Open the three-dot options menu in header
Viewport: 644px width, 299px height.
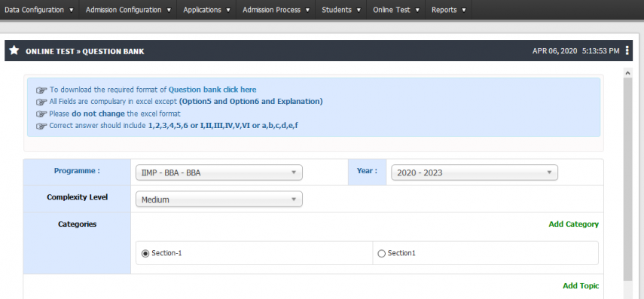(627, 50)
